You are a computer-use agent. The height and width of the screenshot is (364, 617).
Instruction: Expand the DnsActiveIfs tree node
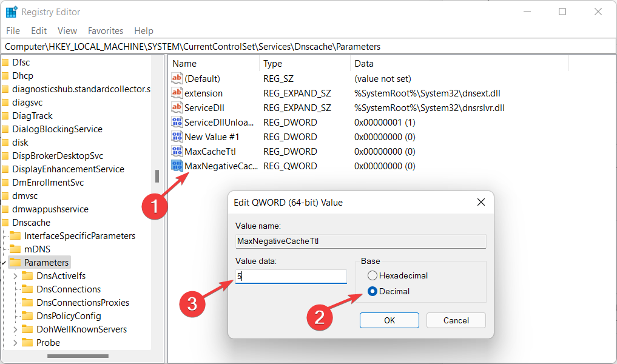coord(16,276)
